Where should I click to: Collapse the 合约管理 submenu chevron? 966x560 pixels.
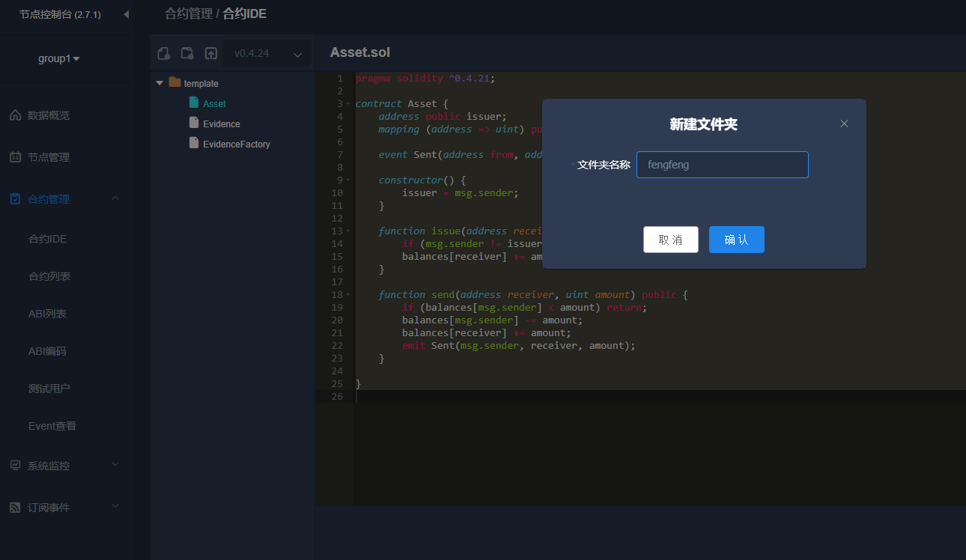tap(115, 198)
